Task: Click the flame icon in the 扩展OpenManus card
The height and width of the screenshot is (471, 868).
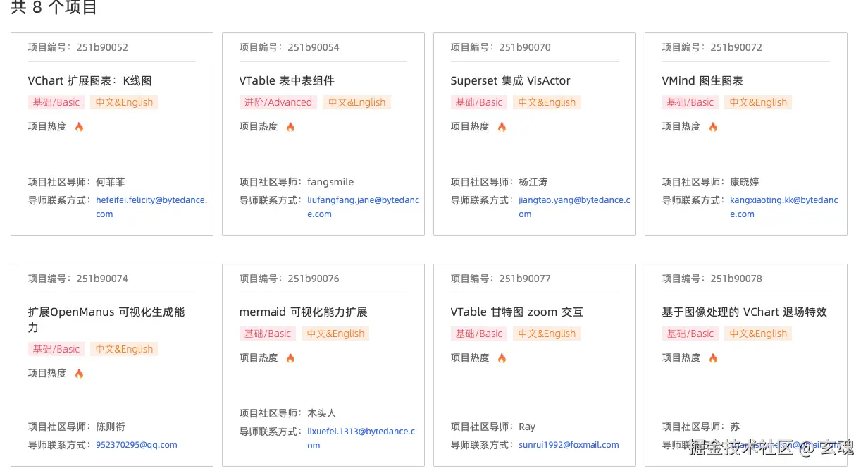Action: (79, 374)
